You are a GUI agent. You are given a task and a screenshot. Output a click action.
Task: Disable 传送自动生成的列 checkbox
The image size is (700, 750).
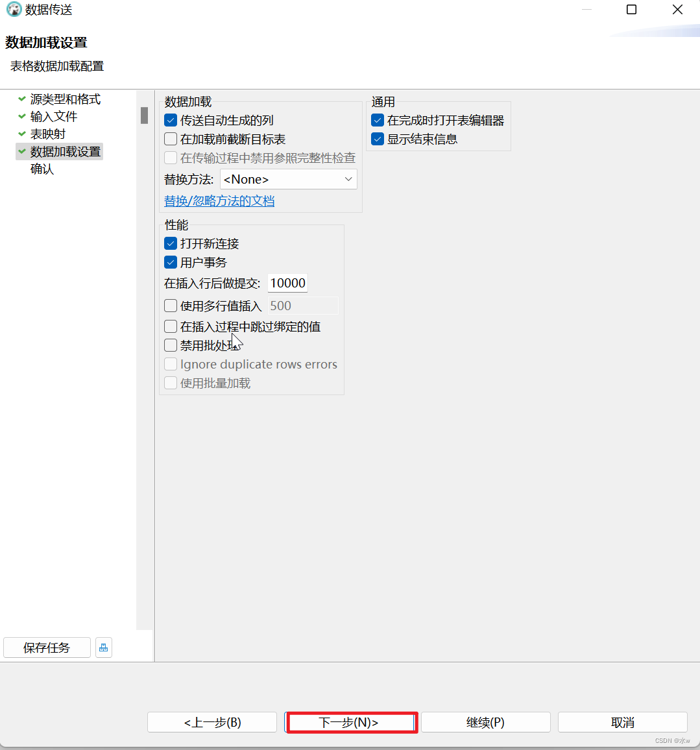pos(170,120)
